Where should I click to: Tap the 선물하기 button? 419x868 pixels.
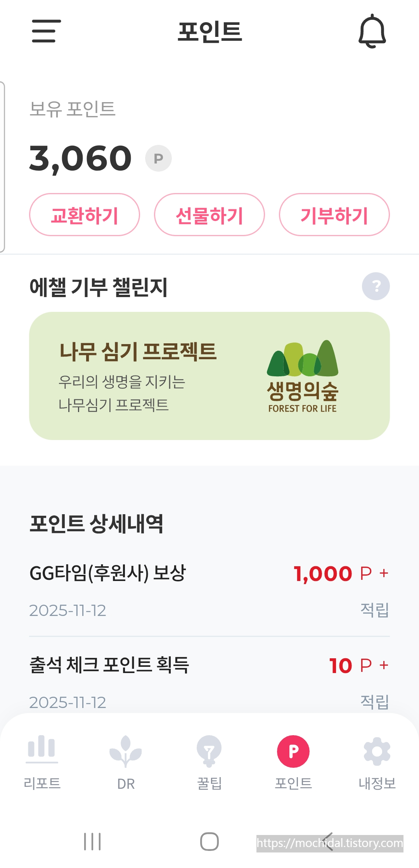209,215
